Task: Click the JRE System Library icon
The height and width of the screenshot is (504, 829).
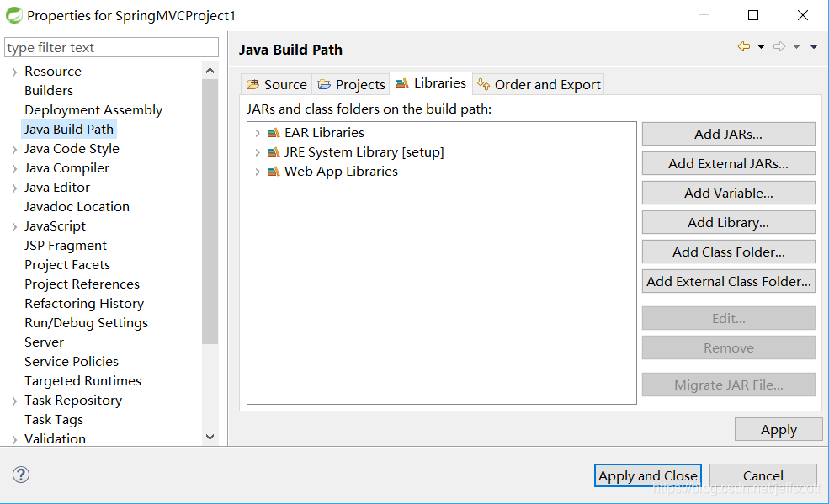Action: pyautogui.click(x=274, y=152)
